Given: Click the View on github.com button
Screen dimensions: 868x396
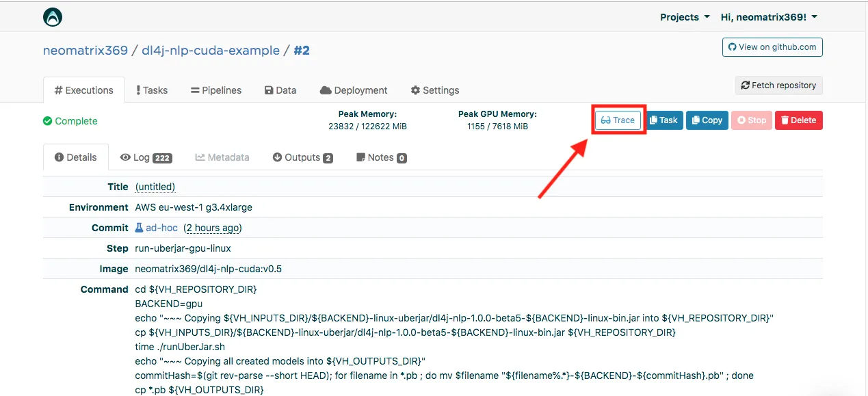Looking at the screenshot, I should [772, 47].
